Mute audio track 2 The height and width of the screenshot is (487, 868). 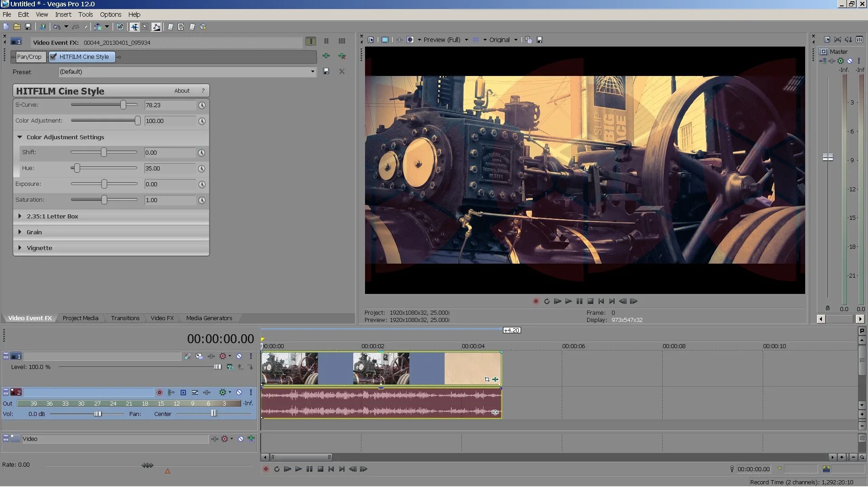(239, 392)
